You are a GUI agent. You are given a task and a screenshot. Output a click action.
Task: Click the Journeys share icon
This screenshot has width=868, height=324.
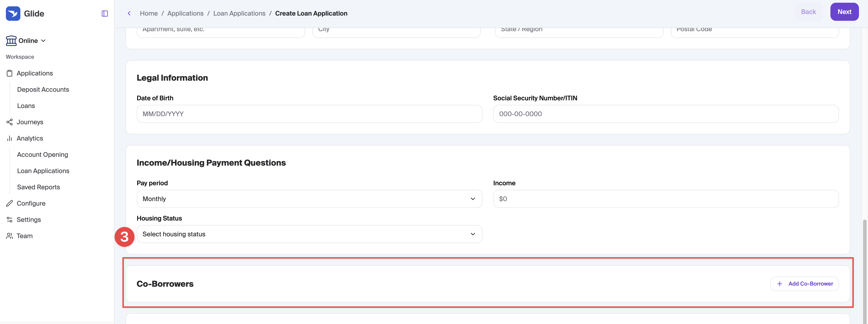click(10, 122)
